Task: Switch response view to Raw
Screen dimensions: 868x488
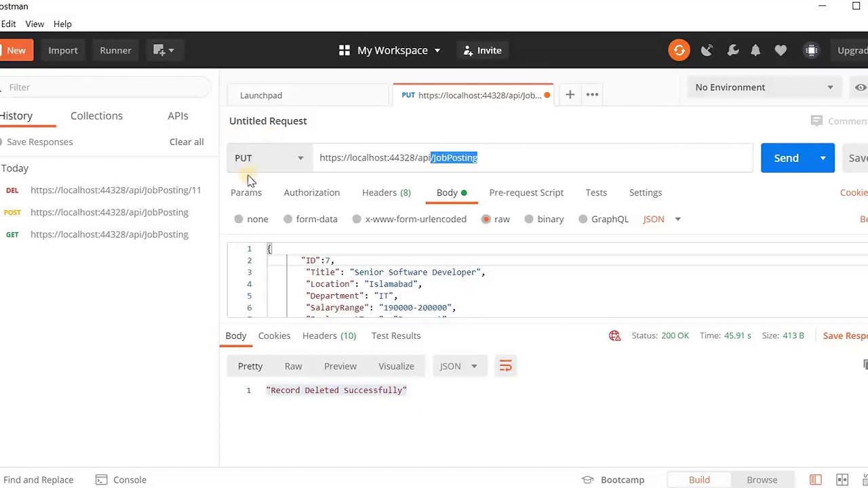Action: [293, 366]
